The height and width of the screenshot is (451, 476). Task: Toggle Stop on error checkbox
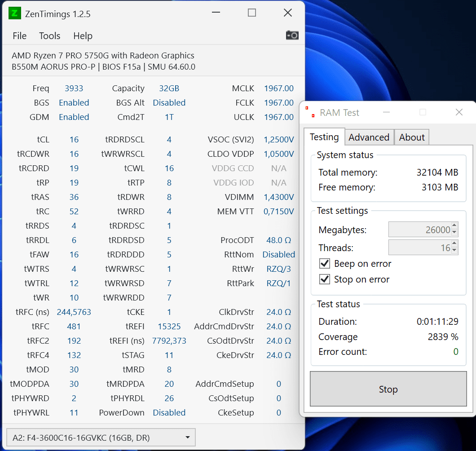(x=325, y=279)
